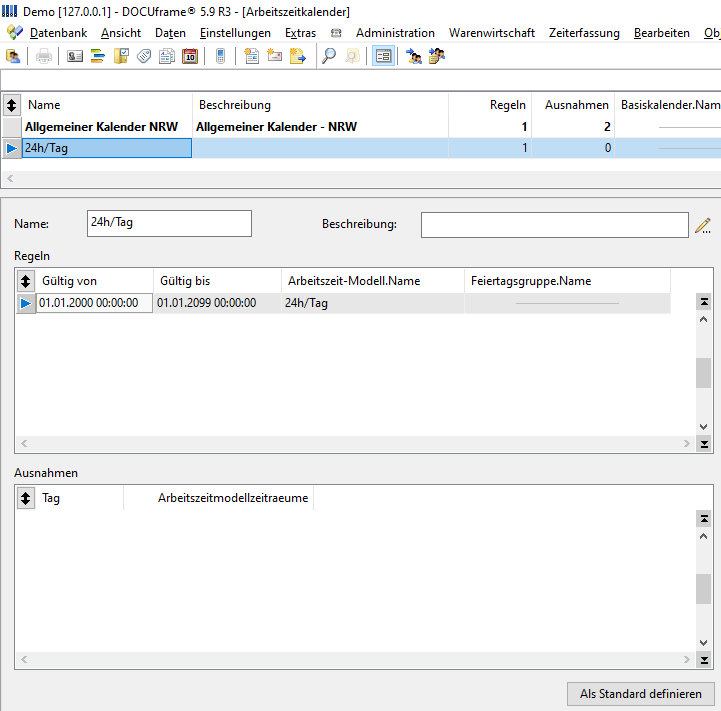
Task: Click the top-list Regeln column header
Action: [x=490, y=105]
